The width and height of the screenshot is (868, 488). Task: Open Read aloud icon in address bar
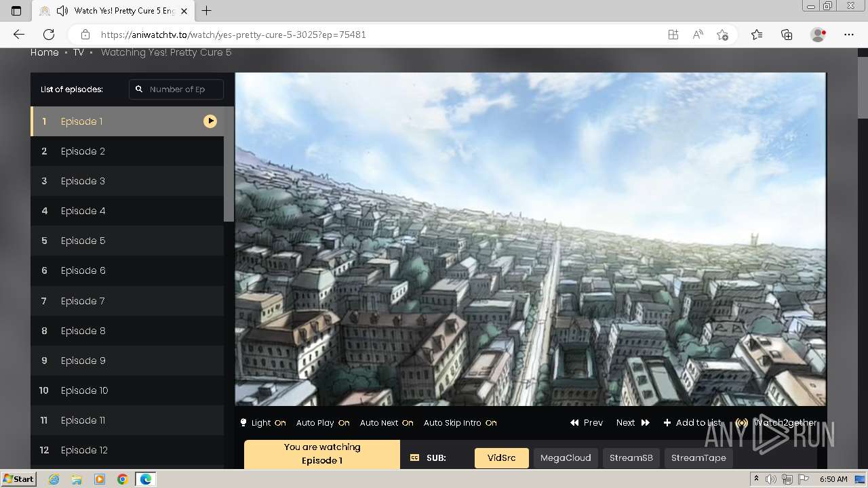(x=698, y=35)
